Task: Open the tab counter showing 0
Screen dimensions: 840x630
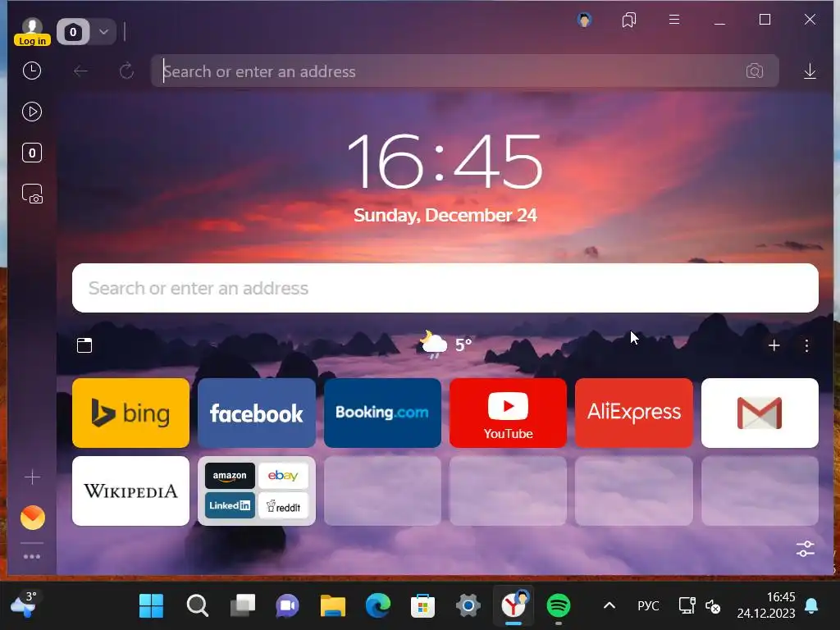Action: [73, 32]
